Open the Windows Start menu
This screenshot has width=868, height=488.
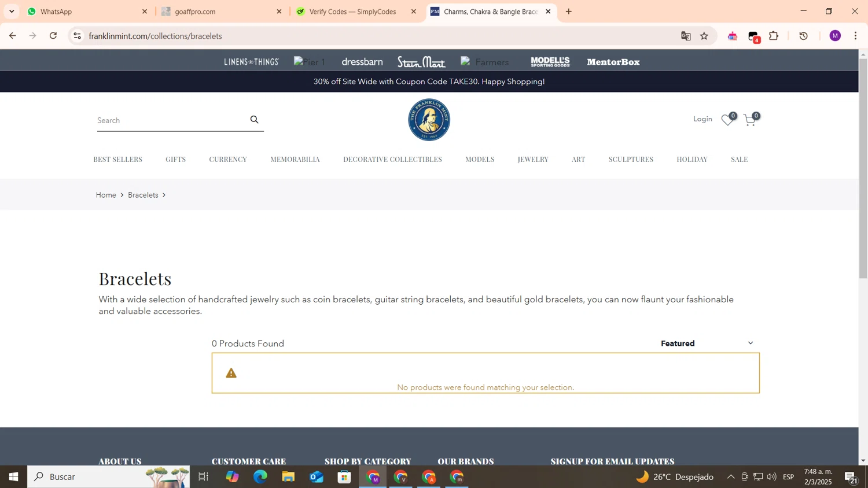click(13, 477)
